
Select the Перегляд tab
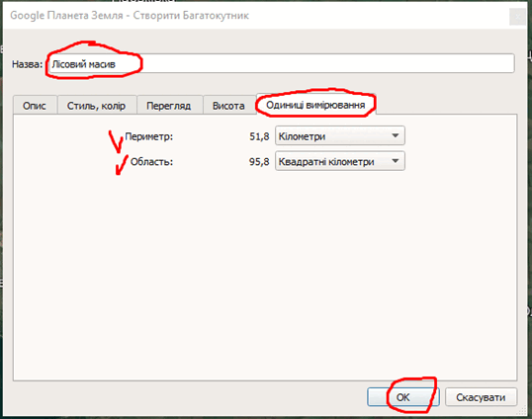point(169,106)
